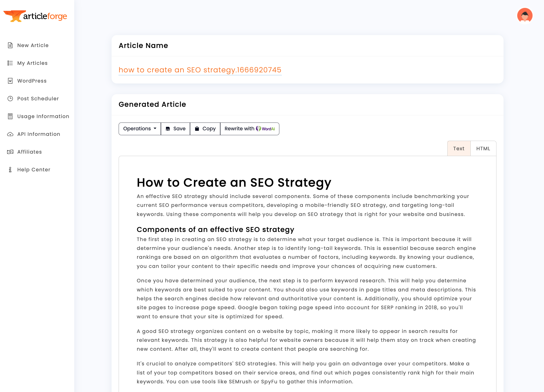Screen dimensions: 544x392
Task: Rewrite article with WordAi
Action: tap(250, 129)
